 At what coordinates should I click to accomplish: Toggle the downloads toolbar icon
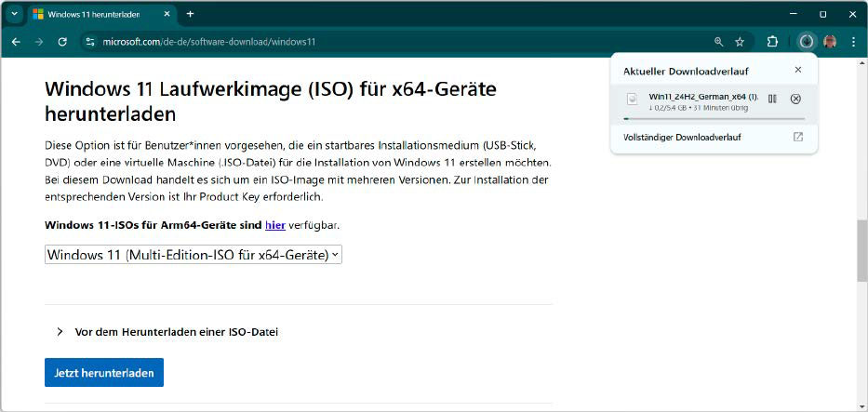pos(807,42)
